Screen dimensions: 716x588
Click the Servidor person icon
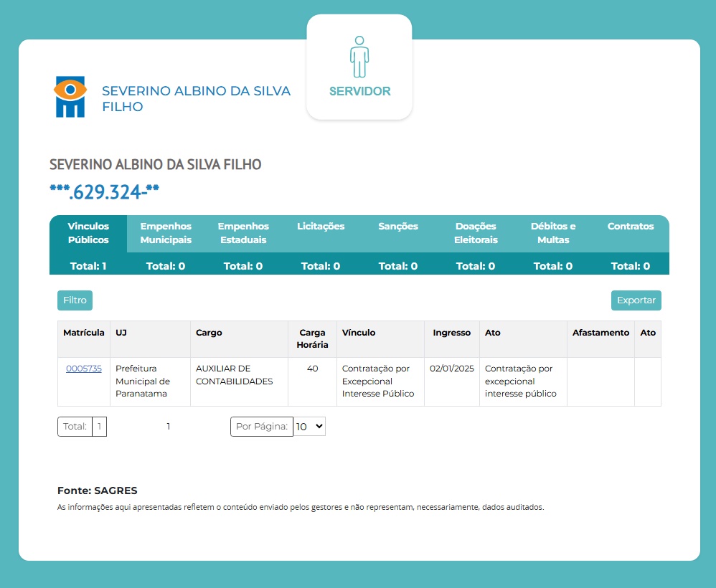click(x=359, y=57)
